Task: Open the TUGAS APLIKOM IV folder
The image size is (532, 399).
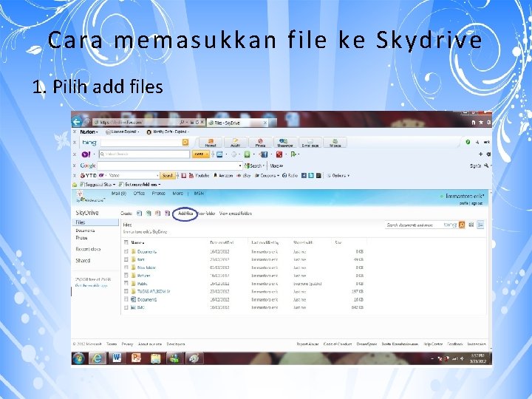Action: click(154, 291)
